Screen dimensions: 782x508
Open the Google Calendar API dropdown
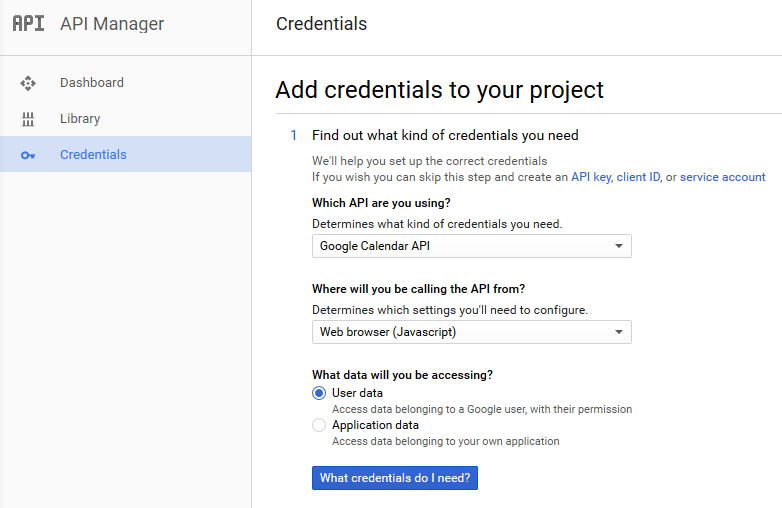click(472, 246)
